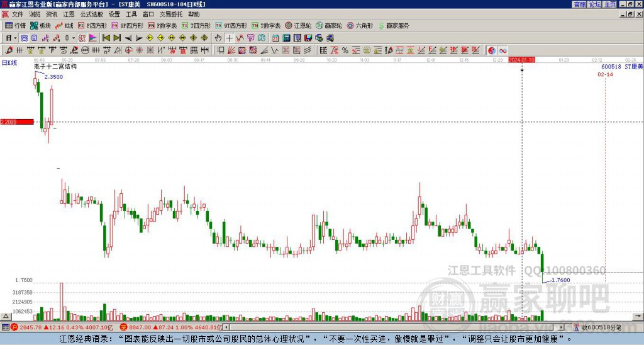Click the volume pane right arrow button

click(638, 316)
